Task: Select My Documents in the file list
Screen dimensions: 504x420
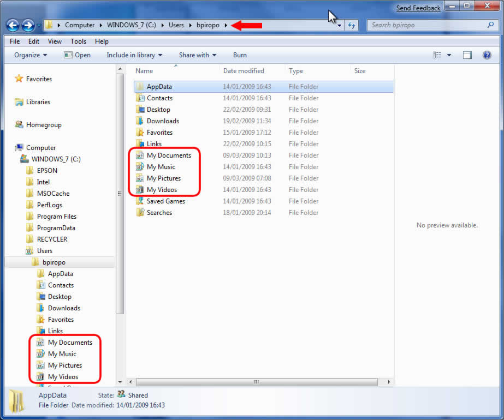Action: [x=169, y=155]
